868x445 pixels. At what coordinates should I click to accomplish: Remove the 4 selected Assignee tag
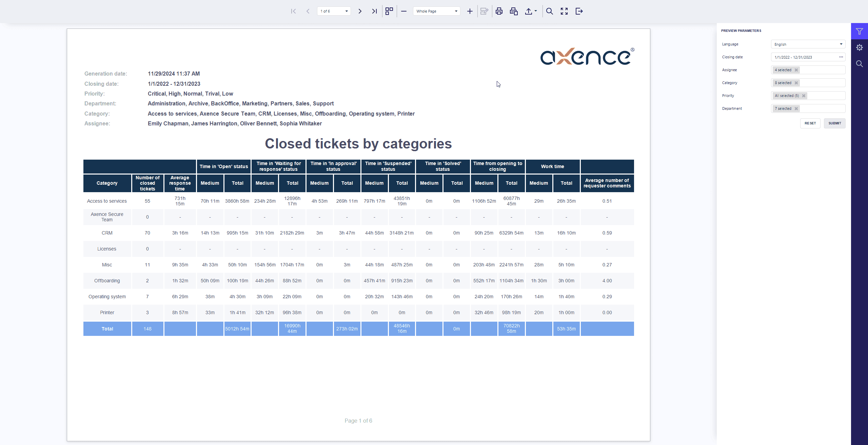click(796, 70)
